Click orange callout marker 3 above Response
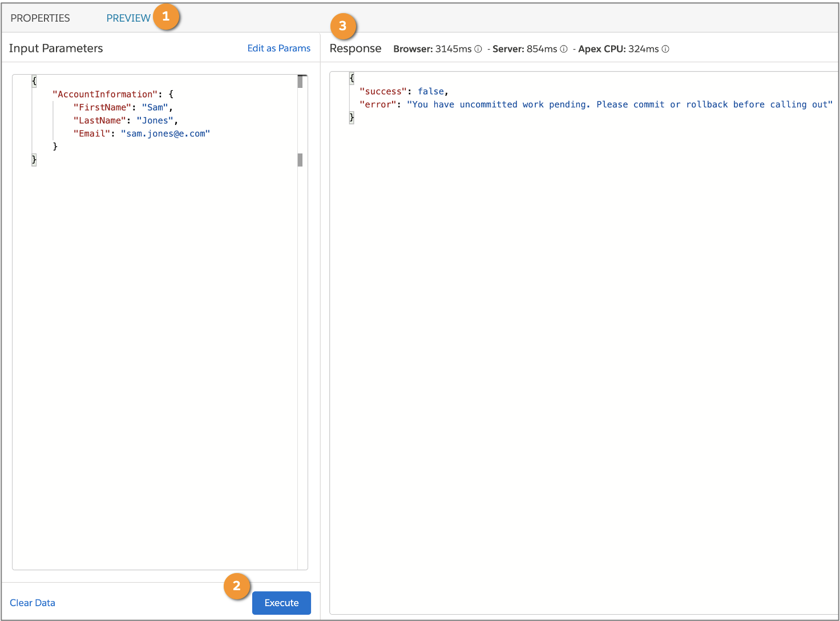The height and width of the screenshot is (621, 840). pyautogui.click(x=343, y=26)
